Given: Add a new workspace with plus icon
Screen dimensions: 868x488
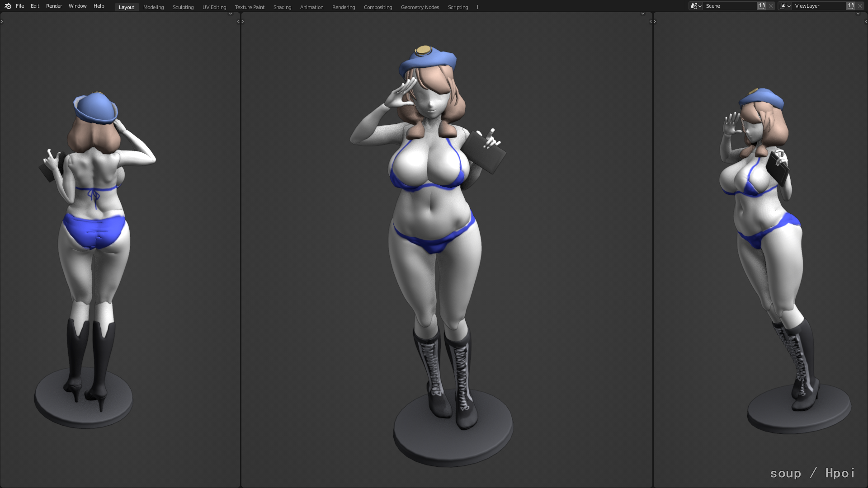Looking at the screenshot, I should pyautogui.click(x=477, y=7).
